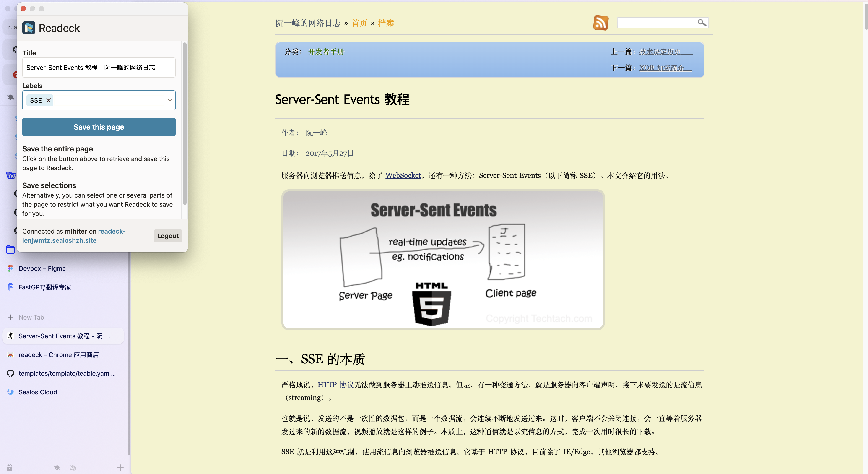The width and height of the screenshot is (868, 474).
Task: Open the WebSocket hyperlink
Action: click(403, 175)
